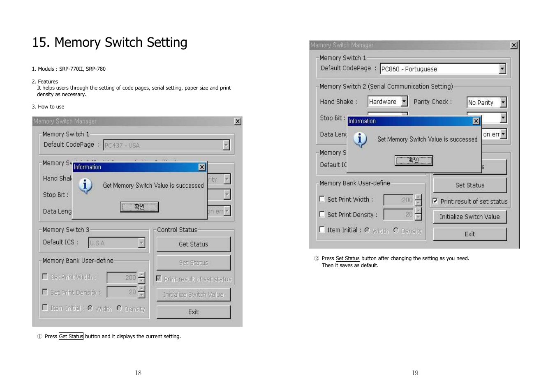Toggle Item Initial checkbox in left window
This screenshot has width=555, height=392.
tap(45, 307)
